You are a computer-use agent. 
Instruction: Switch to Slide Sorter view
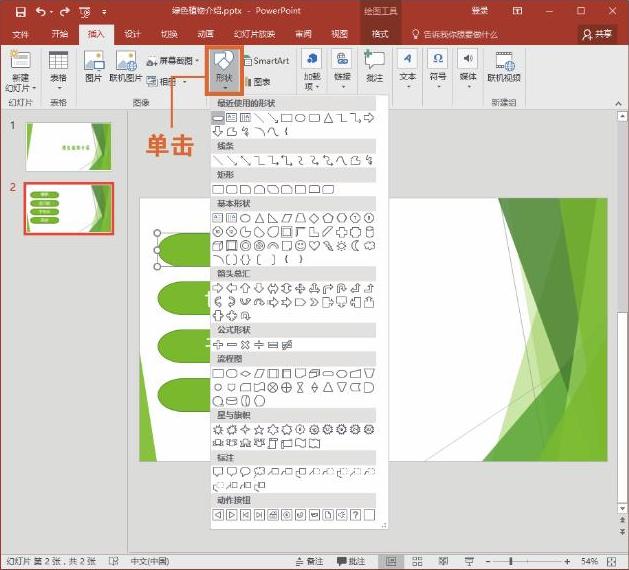417,561
